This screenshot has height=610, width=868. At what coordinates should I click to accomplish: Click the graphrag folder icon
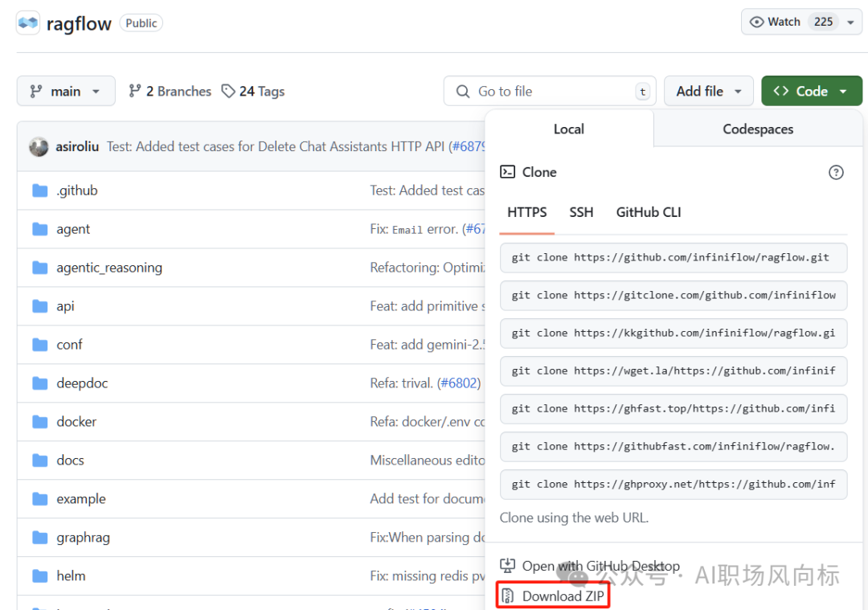40,538
